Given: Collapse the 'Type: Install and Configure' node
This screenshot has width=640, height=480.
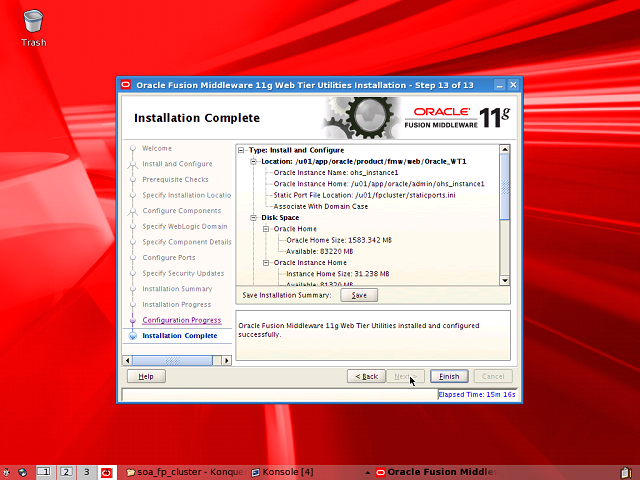Looking at the screenshot, I should [241, 150].
